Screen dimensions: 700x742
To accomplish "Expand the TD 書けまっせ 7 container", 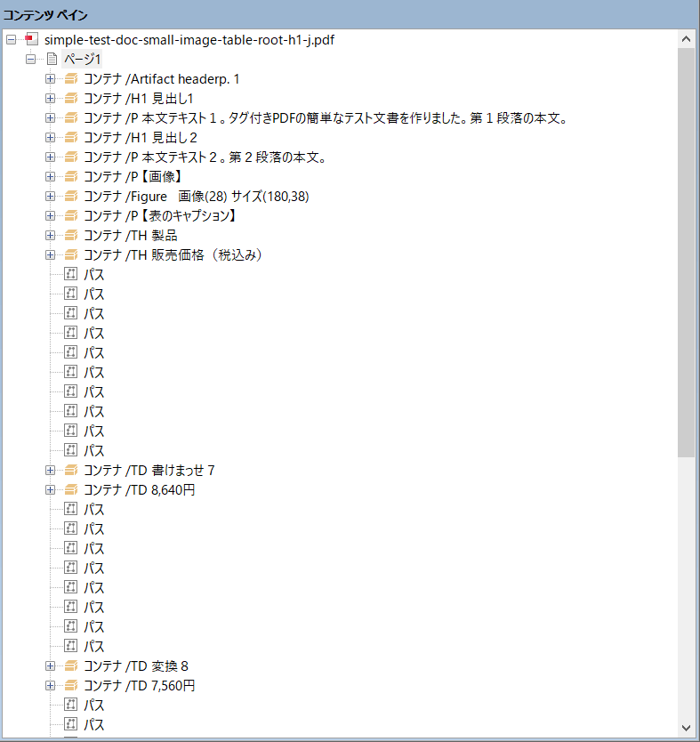I will pos(50,471).
